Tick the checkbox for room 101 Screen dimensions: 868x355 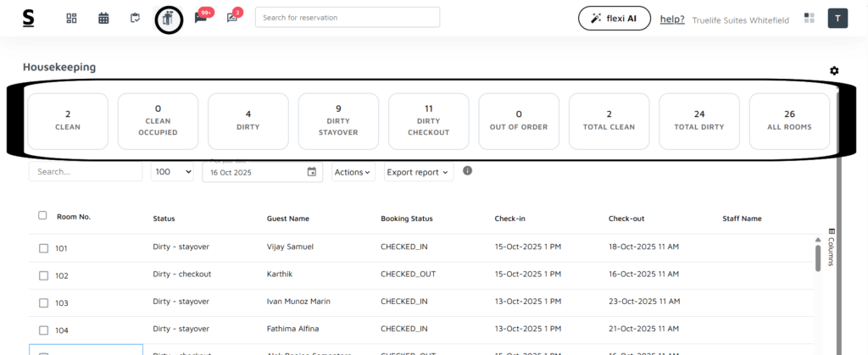pyautogui.click(x=43, y=248)
